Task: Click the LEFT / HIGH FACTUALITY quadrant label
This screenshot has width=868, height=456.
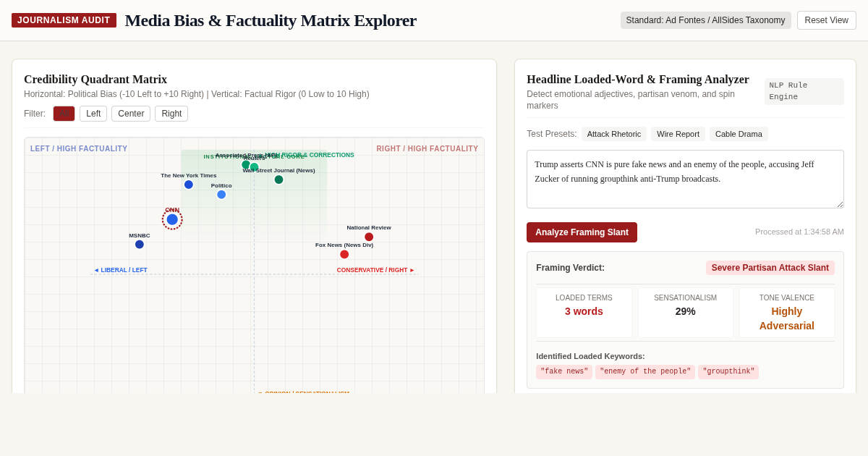Action: [x=79, y=149]
